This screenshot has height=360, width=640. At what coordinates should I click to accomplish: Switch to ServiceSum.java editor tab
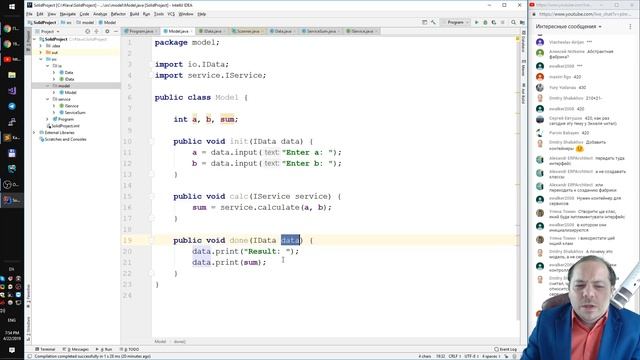(321, 31)
